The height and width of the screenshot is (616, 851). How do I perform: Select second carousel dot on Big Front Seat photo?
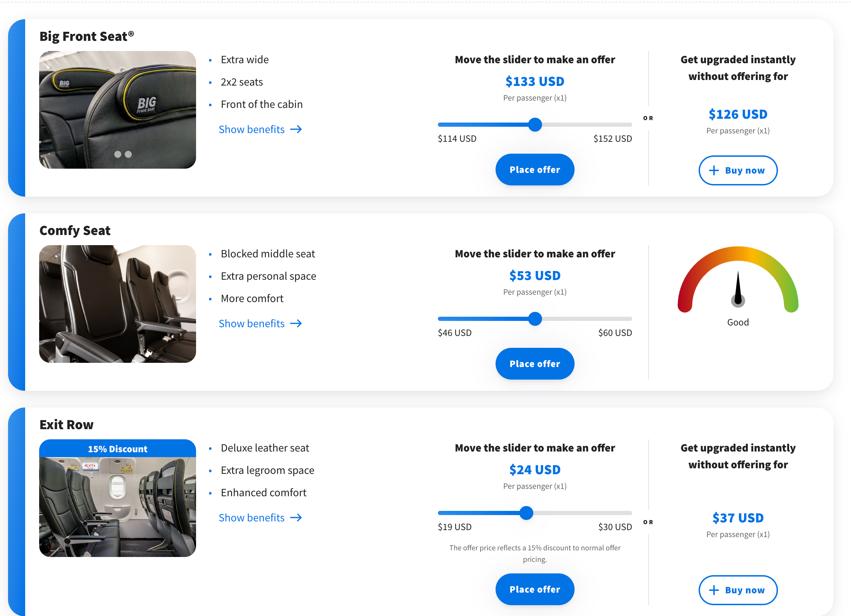coord(128,154)
